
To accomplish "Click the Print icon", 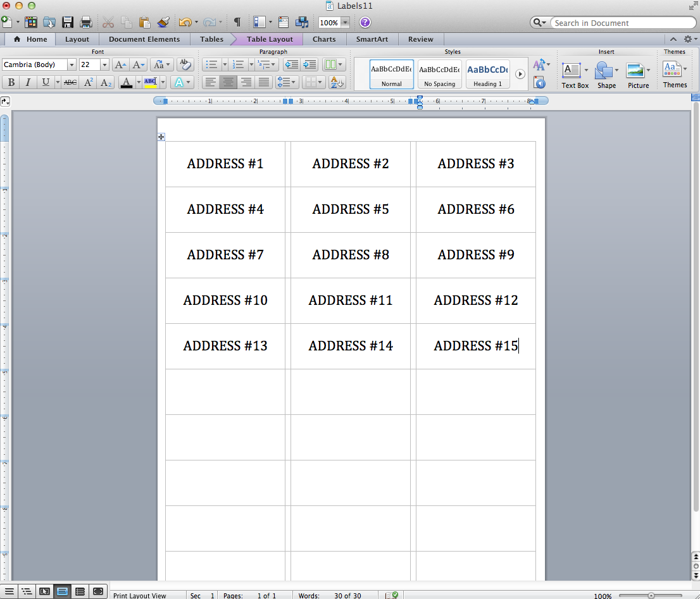I will pyautogui.click(x=85, y=22).
